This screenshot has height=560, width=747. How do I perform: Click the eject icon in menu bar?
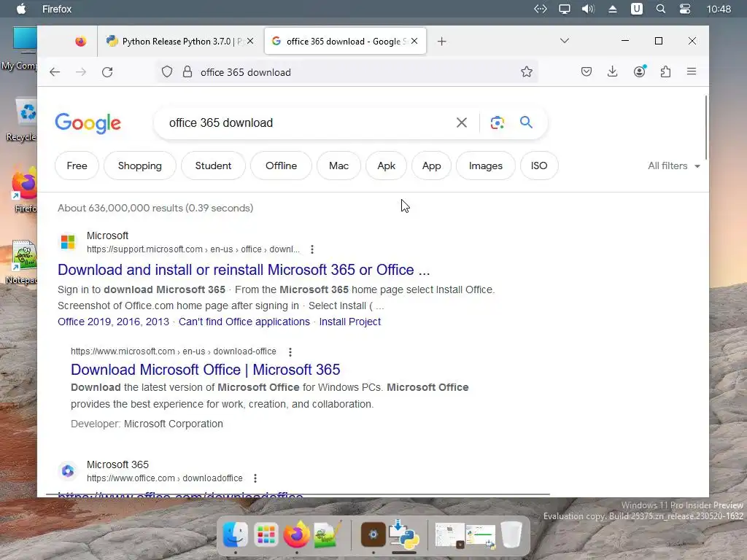[613, 9]
